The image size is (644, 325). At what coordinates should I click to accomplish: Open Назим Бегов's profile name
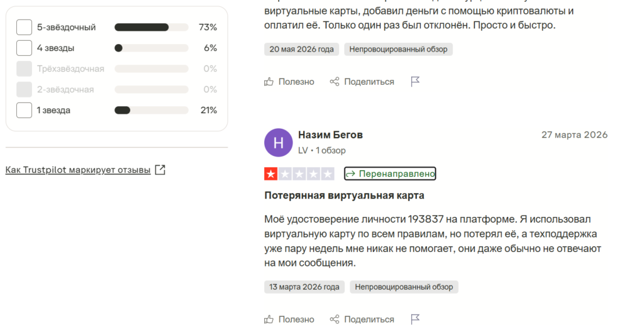point(330,135)
